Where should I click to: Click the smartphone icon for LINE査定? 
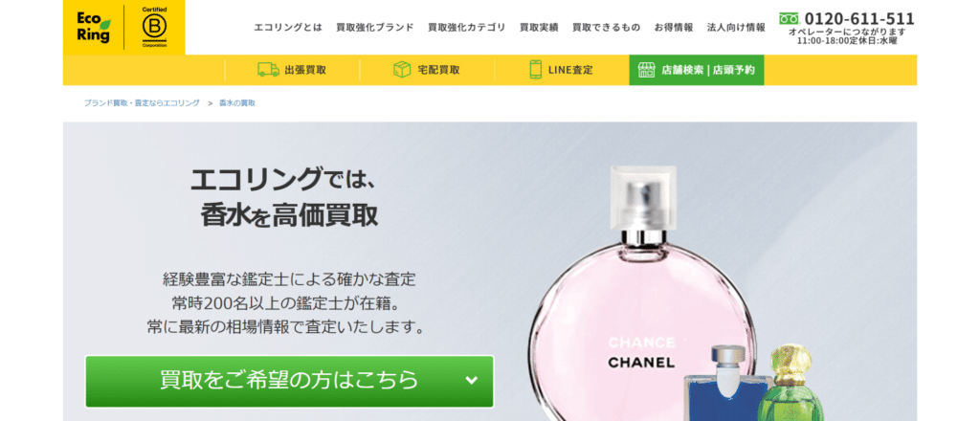point(536,70)
